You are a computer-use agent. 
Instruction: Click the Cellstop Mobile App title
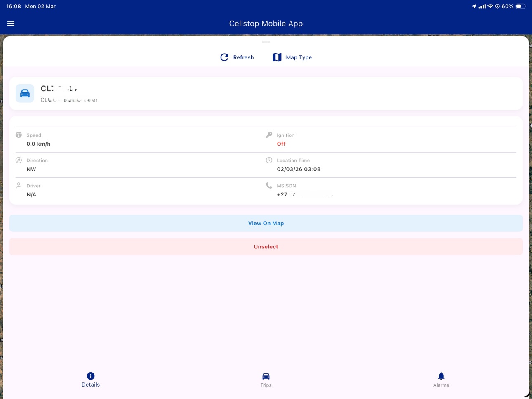pos(266,24)
